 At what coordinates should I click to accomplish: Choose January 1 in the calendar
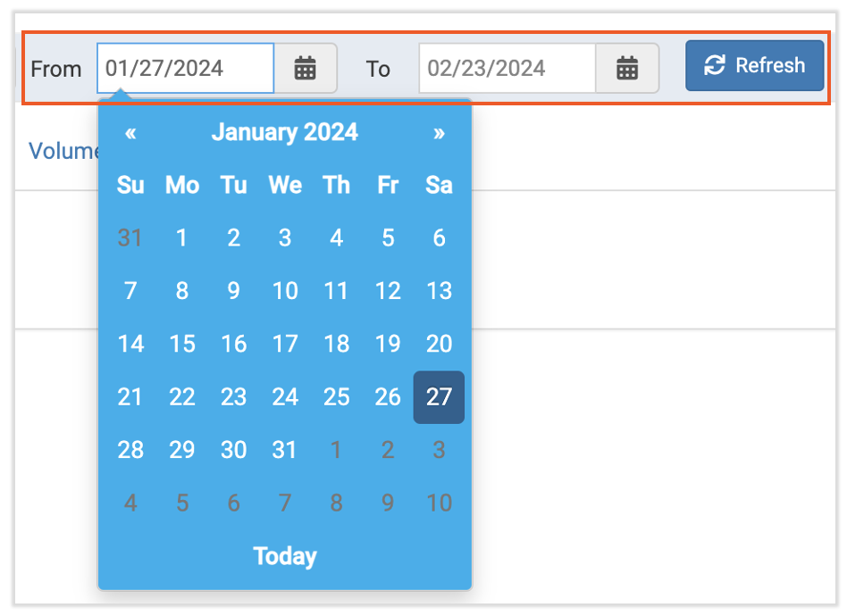[182, 238]
